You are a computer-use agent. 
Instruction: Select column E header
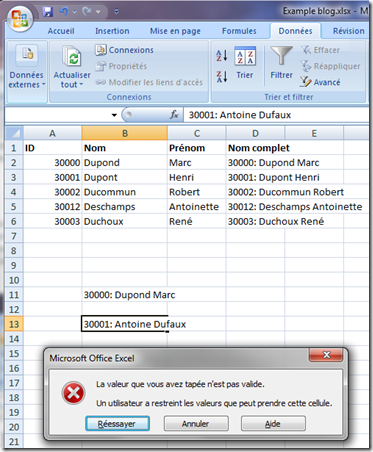[314, 133]
